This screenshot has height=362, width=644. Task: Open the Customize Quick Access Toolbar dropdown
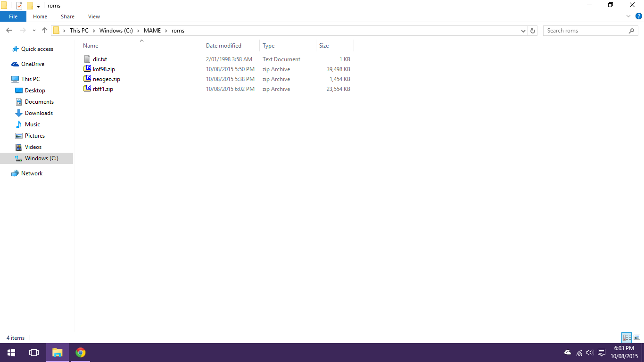[x=39, y=6]
